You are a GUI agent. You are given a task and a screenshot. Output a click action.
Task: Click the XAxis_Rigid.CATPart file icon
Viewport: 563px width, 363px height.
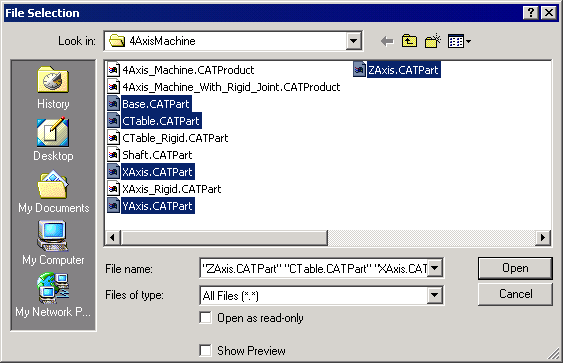click(113, 189)
